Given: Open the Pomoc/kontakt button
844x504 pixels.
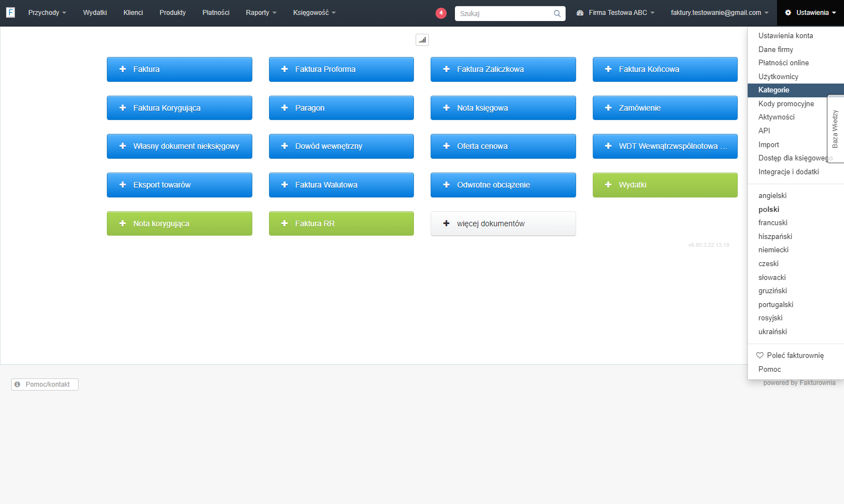Looking at the screenshot, I should 45,385.
